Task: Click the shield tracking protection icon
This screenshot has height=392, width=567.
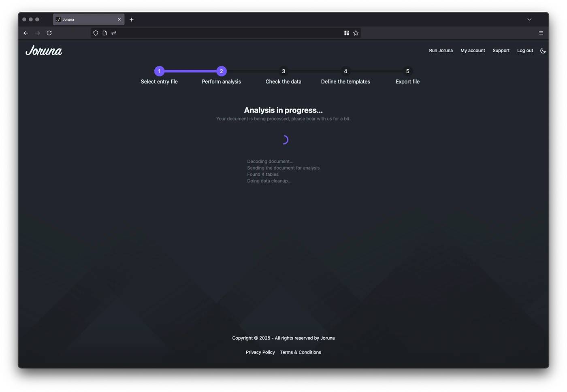Action: tap(96, 33)
